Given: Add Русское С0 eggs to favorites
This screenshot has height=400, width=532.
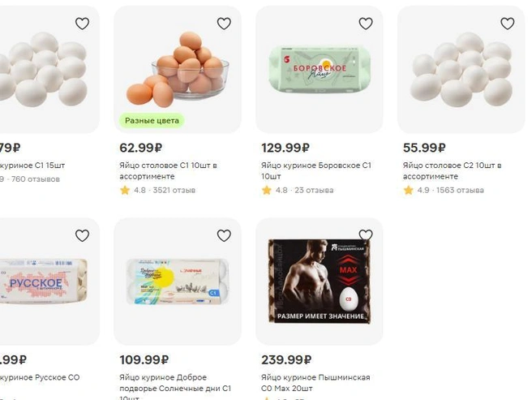Looking at the screenshot, I should click(x=82, y=235).
